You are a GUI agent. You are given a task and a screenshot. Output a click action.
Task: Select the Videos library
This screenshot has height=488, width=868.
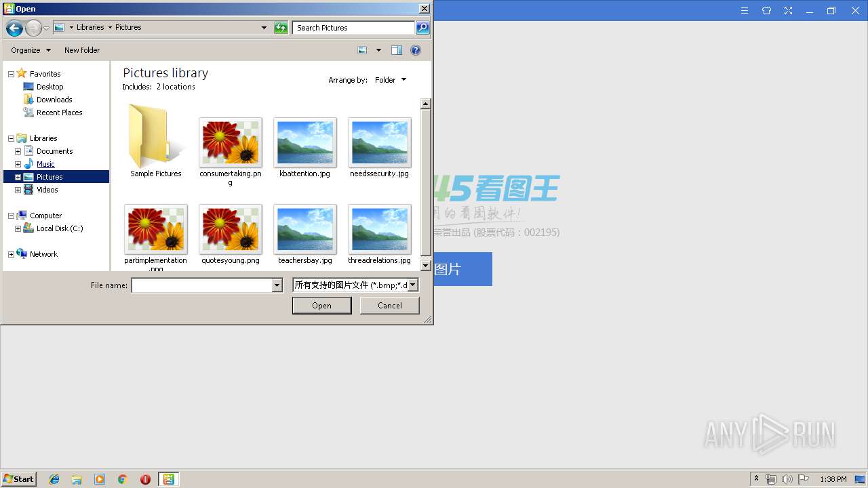click(41, 190)
